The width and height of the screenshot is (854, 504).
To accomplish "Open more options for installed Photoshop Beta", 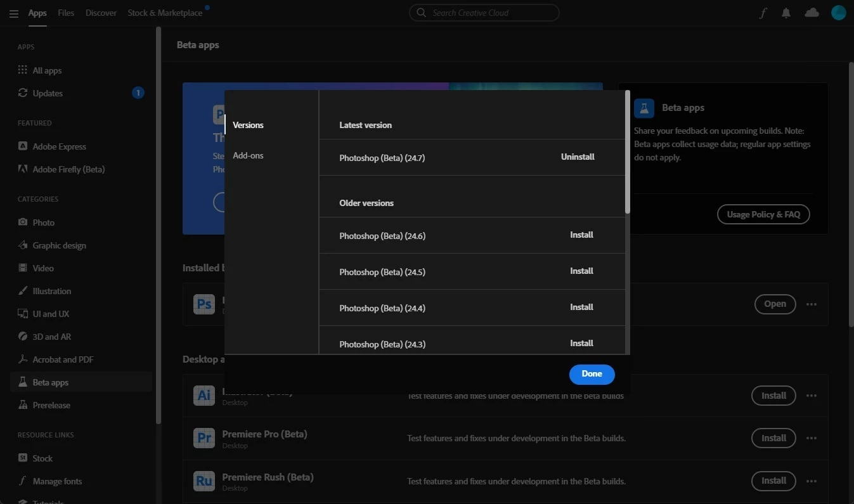I will (x=812, y=304).
